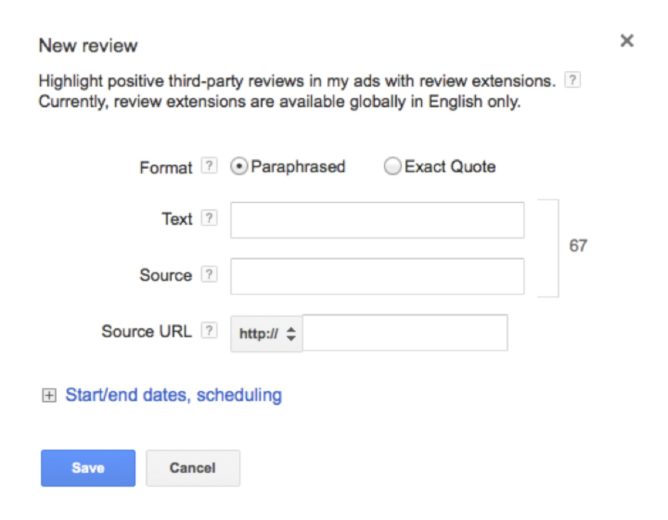Image resolution: width=668 pixels, height=520 pixels.
Task: Click into the Source input field
Action: pos(377,276)
